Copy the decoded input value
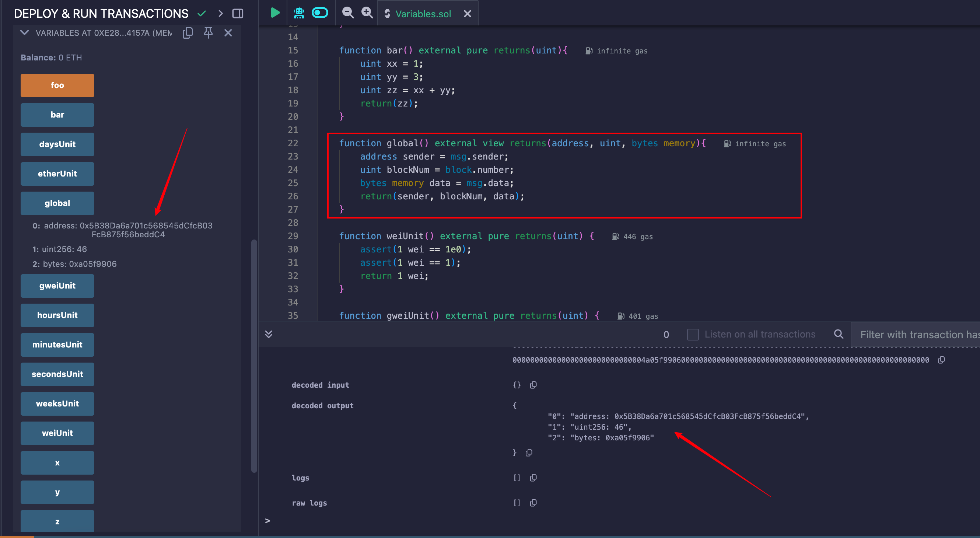Image resolution: width=980 pixels, height=538 pixels. (x=533, y=385)
